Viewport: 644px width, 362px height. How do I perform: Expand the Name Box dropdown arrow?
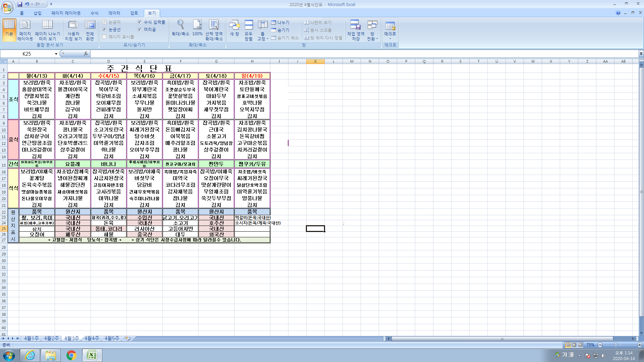pos(56,54)
